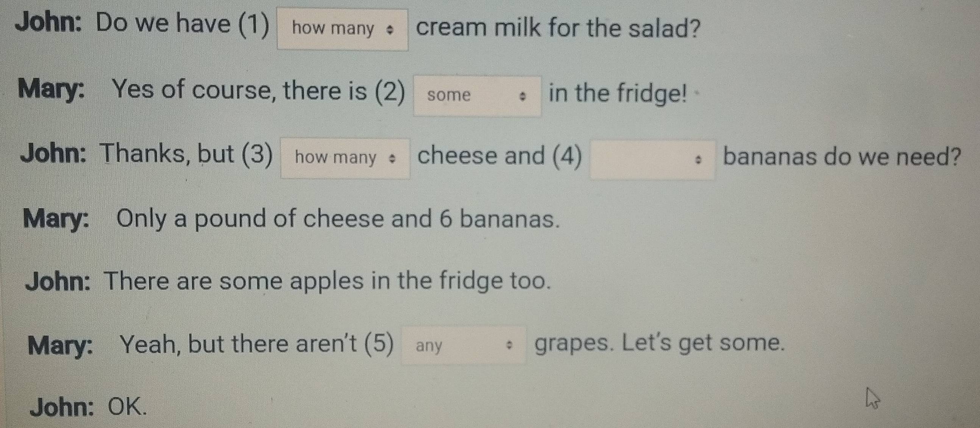This screenshot has height=428, width=980.
Task: Click the text 'in the fridge!'
Action: click(x=618, y=94)
